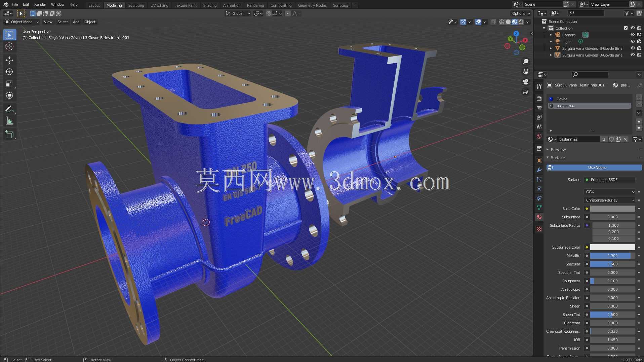Toggle the Use Nodes button

(594, 168)
